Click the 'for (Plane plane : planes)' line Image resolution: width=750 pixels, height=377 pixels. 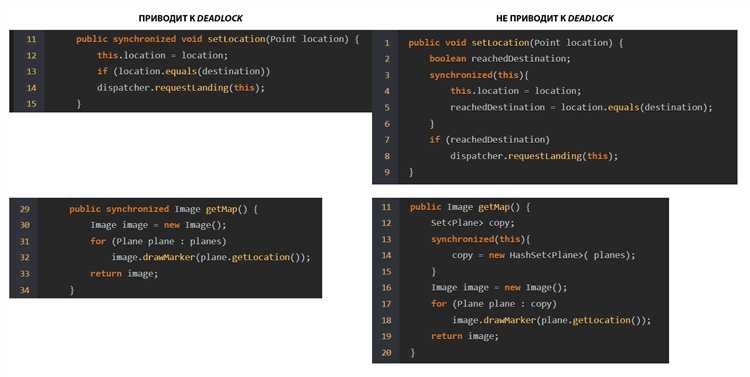(158, 242)
